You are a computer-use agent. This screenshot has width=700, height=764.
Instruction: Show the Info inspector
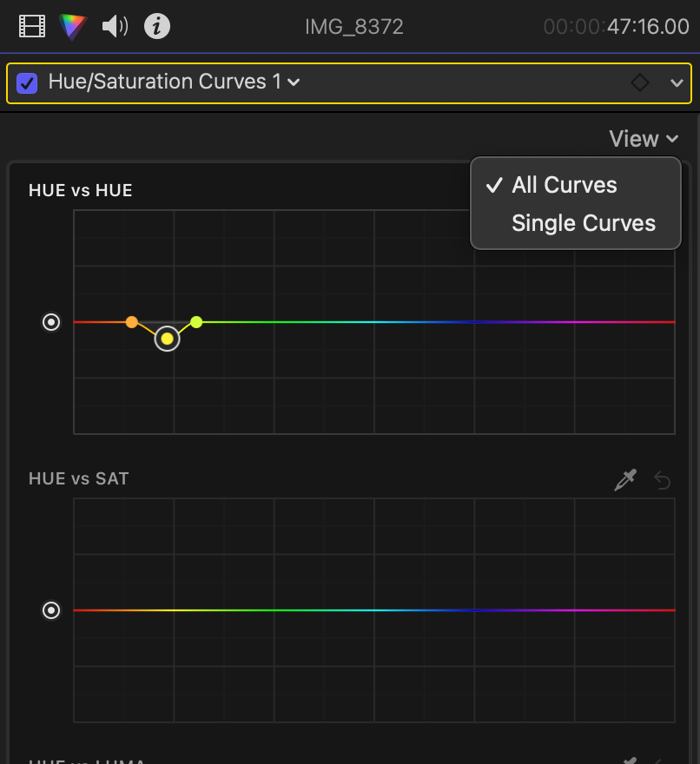click(156, 27)
